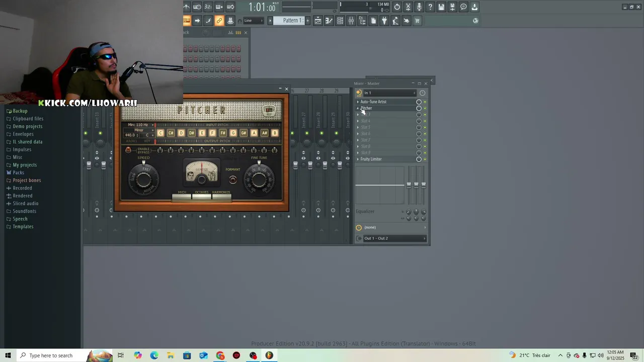The height and width of the screenshot is (362, 644).
Task: Toggle the Pitcher Enable Bypass switch
Action: pos(128,150)
